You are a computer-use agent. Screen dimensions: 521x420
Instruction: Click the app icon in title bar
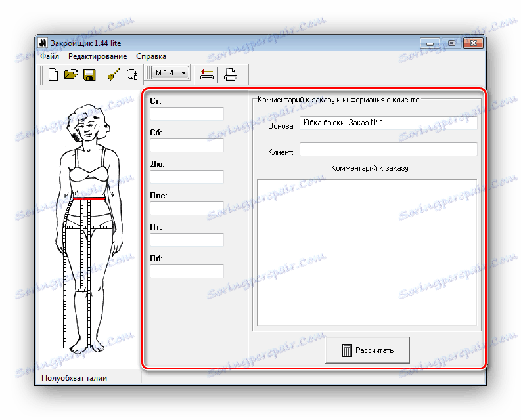point(43,43)
